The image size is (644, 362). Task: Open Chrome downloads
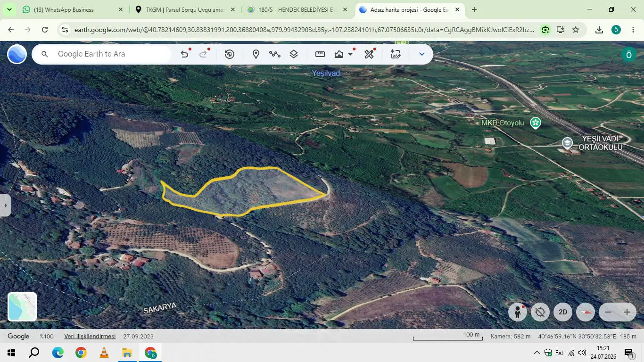coord(599,30)
